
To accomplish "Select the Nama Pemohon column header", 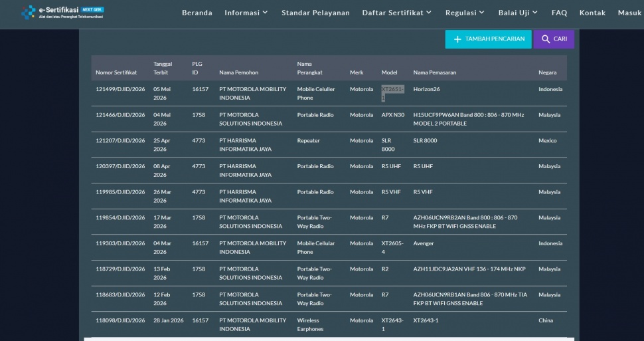I will coord(238,72).
